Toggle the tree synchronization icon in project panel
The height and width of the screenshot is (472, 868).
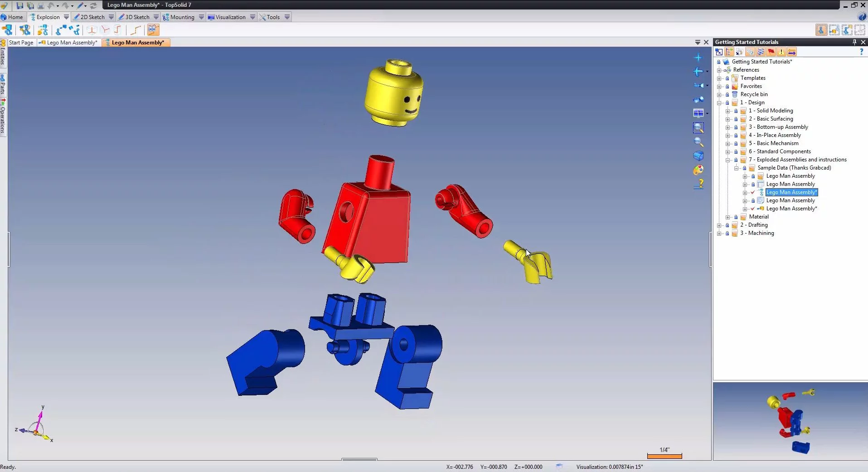point(729,52)
